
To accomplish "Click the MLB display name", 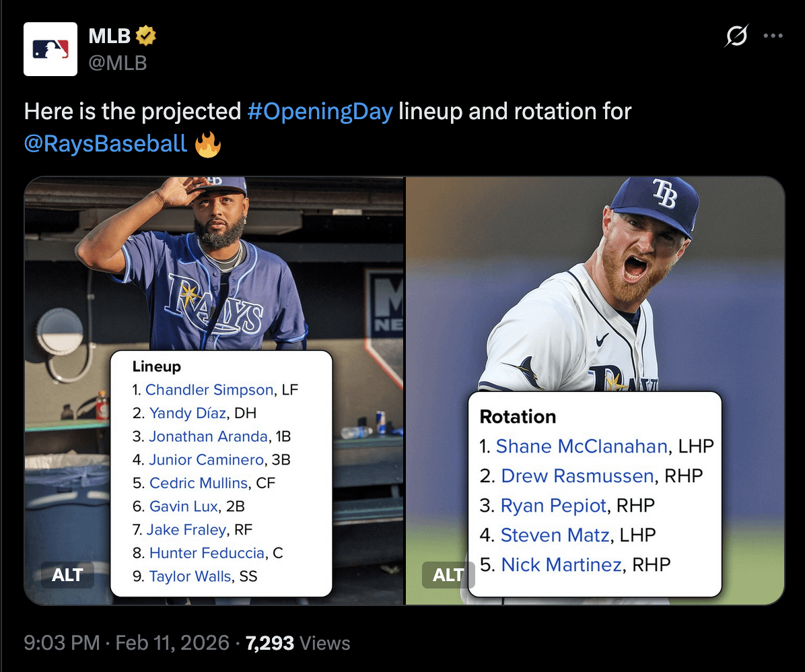I will 110,36.
